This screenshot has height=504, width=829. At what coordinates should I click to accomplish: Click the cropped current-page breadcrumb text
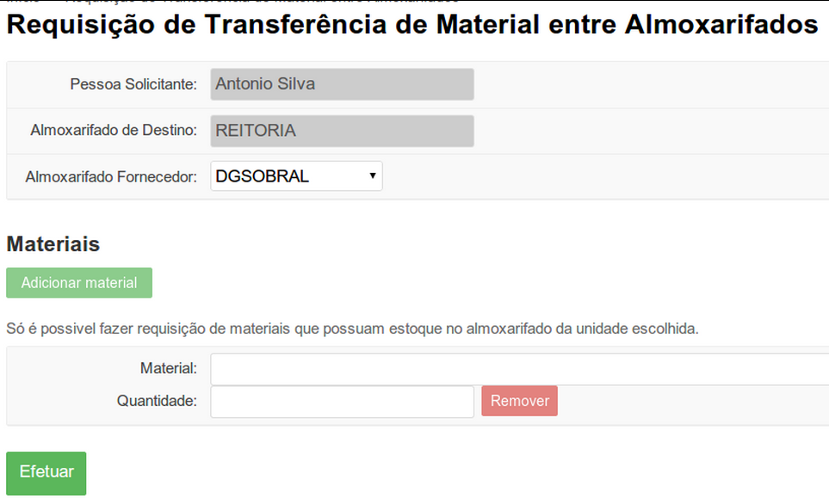click(x=262, y=2)
